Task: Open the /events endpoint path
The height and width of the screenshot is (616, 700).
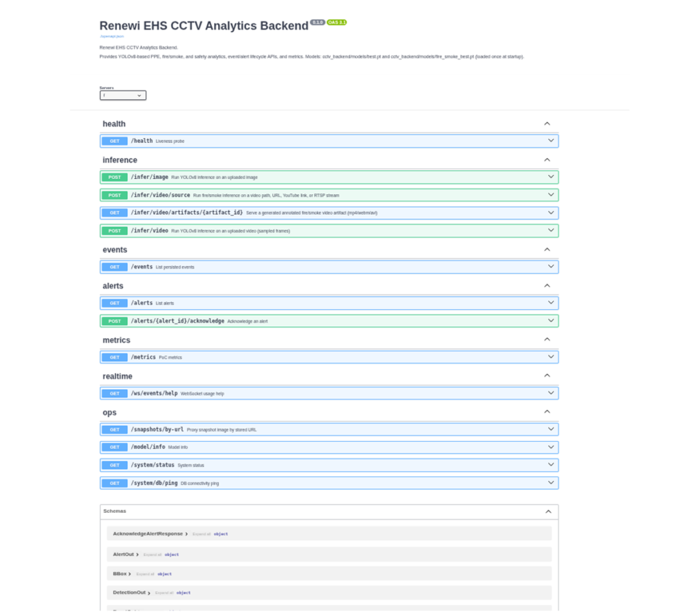Action: pos(142,267)
